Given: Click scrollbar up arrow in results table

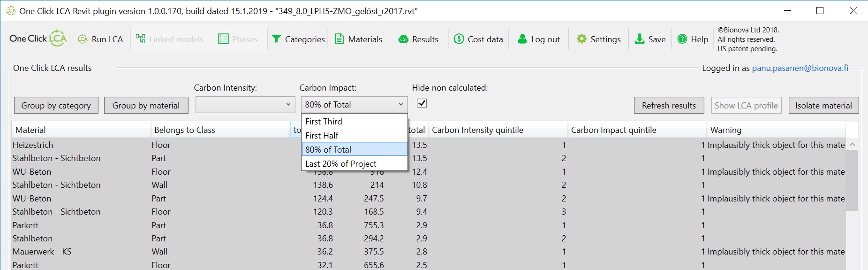Looking at the screenshot, I should [853, 145].
